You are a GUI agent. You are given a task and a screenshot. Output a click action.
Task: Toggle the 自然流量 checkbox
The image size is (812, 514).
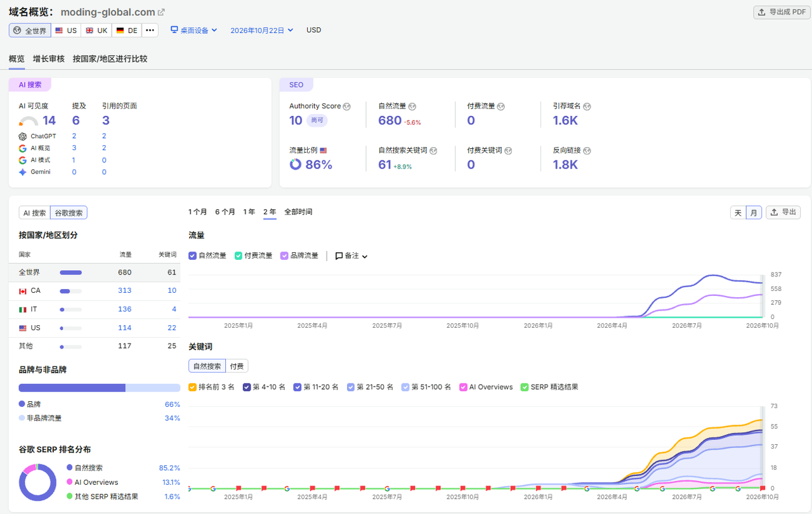click(192, 256)
